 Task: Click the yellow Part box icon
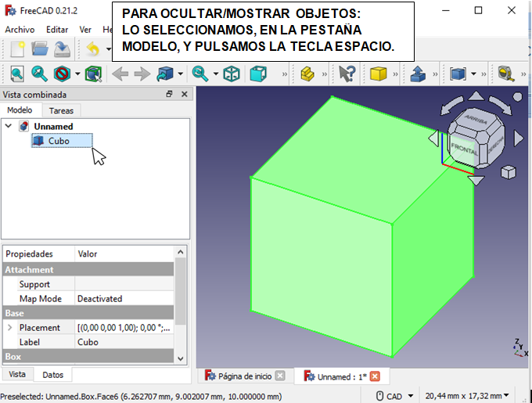click(x=379, y=74)
